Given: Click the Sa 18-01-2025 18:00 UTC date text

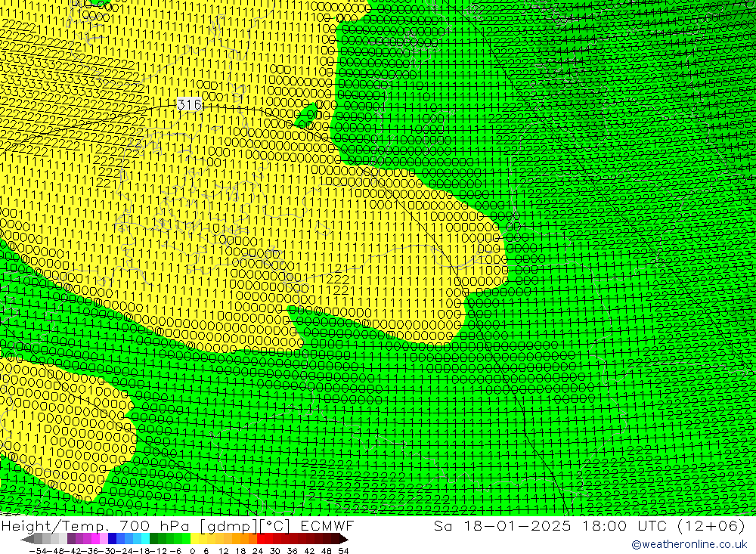Looking at the screenshot, I should pos(552,525).
